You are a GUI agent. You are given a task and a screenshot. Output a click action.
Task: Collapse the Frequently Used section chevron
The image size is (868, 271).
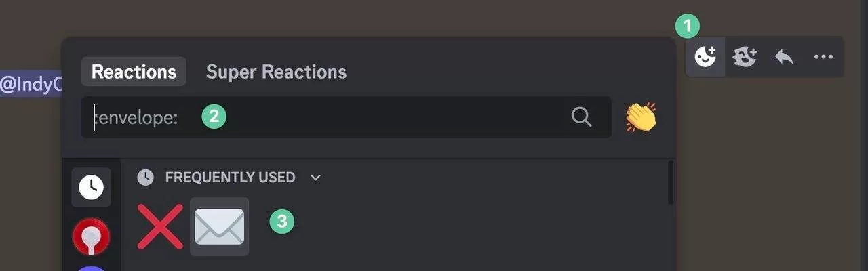point(315,178)
